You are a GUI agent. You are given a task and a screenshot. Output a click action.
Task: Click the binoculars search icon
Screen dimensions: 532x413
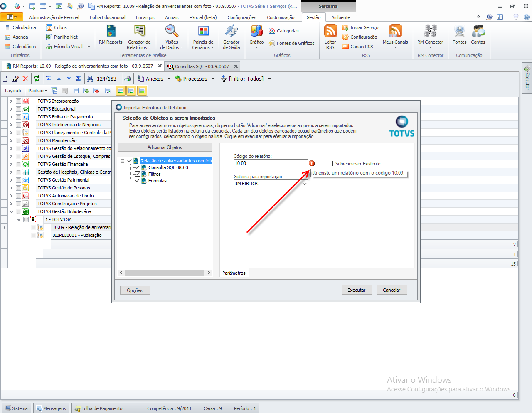click(90, 79)
